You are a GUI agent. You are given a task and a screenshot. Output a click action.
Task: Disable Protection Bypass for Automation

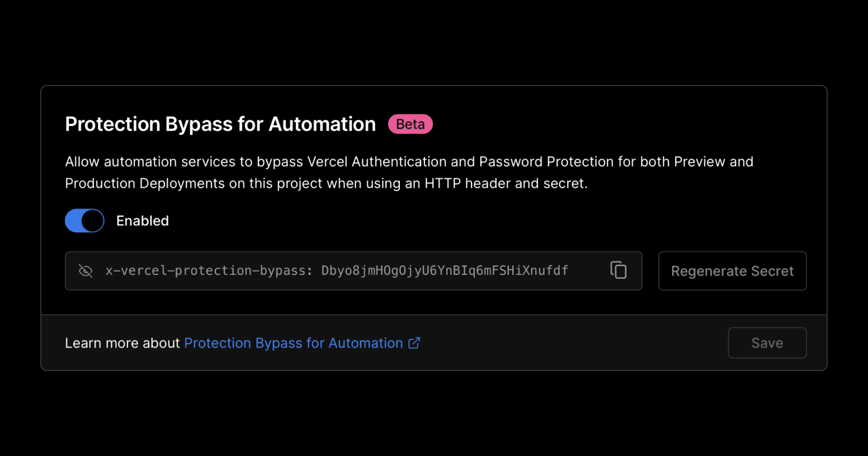[x=84, y=220]
